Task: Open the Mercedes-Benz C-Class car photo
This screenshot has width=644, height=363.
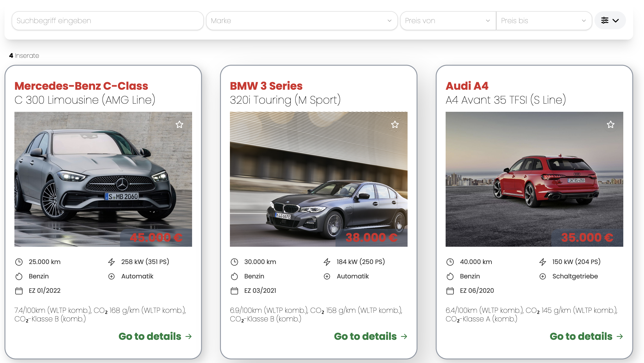Action: pyautogui.click(x=103, y=179)
